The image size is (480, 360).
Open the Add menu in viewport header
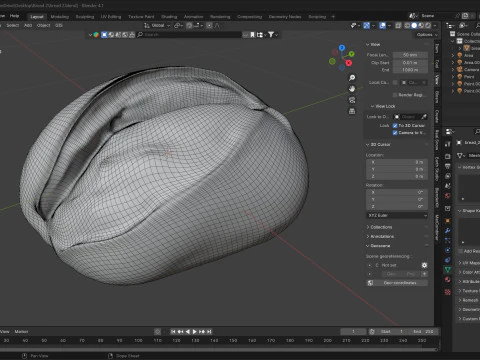coord(28,25)
